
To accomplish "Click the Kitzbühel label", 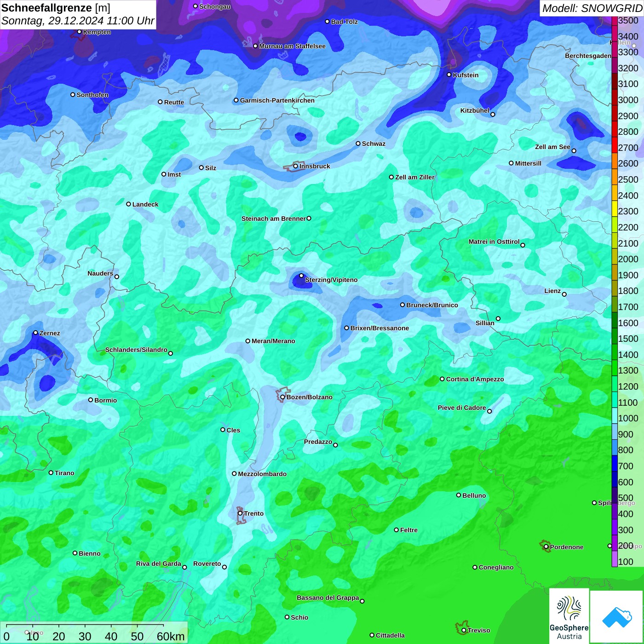I will (x=475, y=110).
